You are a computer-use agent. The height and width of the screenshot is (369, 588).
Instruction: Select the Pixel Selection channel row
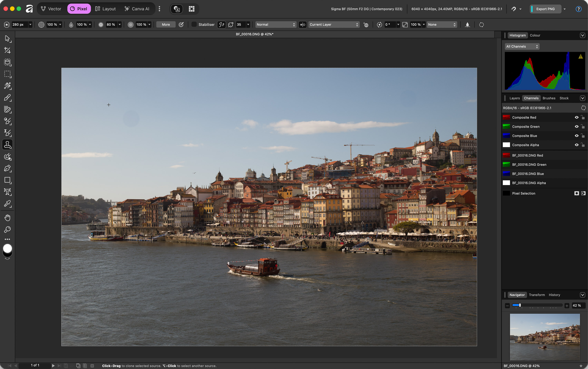[x=545, y=193]
